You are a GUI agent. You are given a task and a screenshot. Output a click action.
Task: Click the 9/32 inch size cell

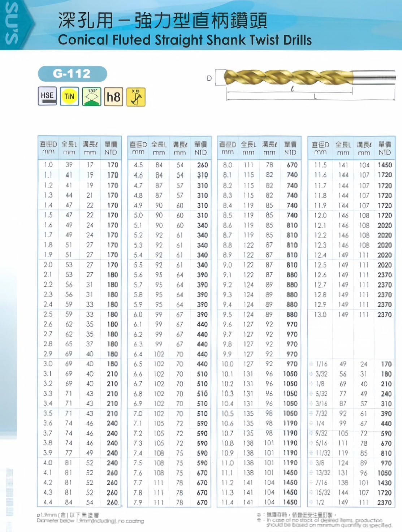[321, 433]
